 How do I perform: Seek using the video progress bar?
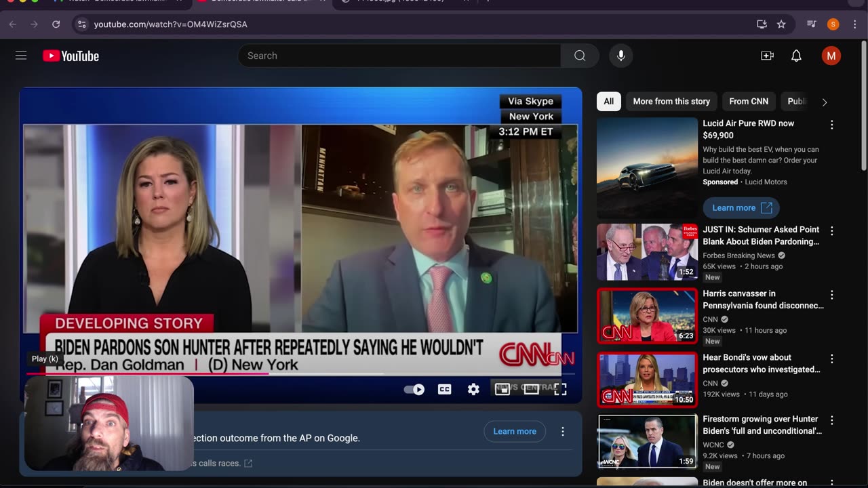300,373
